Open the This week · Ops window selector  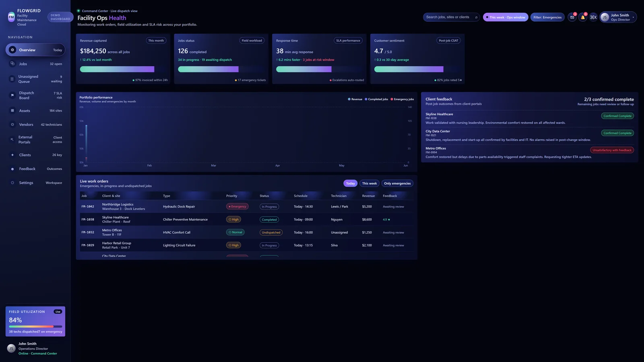click(506, 17)
